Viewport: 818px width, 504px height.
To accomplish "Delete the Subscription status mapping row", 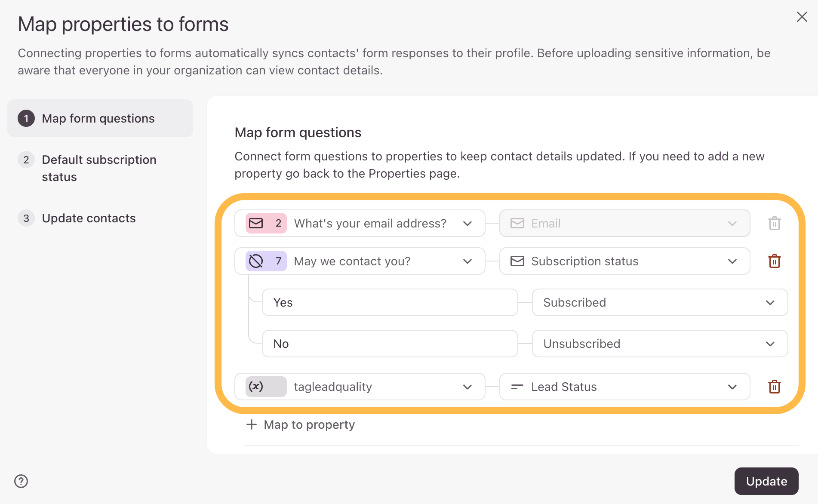I will point(774,261).
